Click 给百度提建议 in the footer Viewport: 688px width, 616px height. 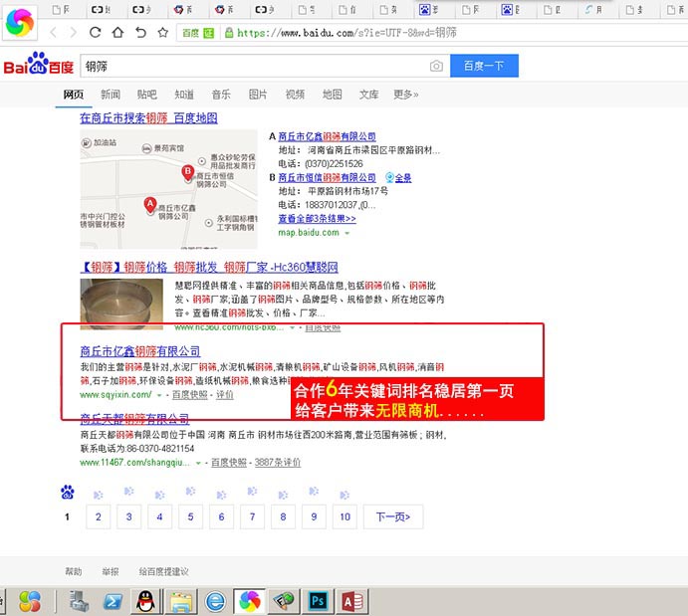[163, 571]
